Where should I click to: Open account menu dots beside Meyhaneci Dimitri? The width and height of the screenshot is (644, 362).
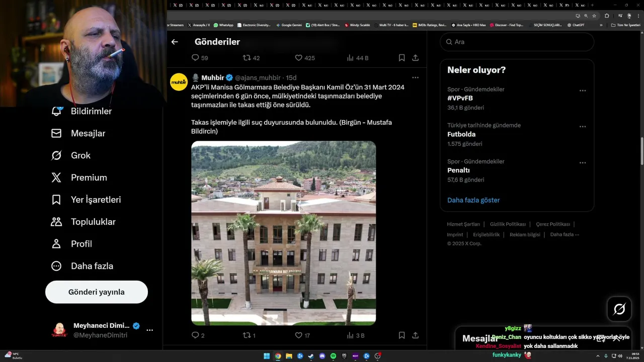point(149,330)
